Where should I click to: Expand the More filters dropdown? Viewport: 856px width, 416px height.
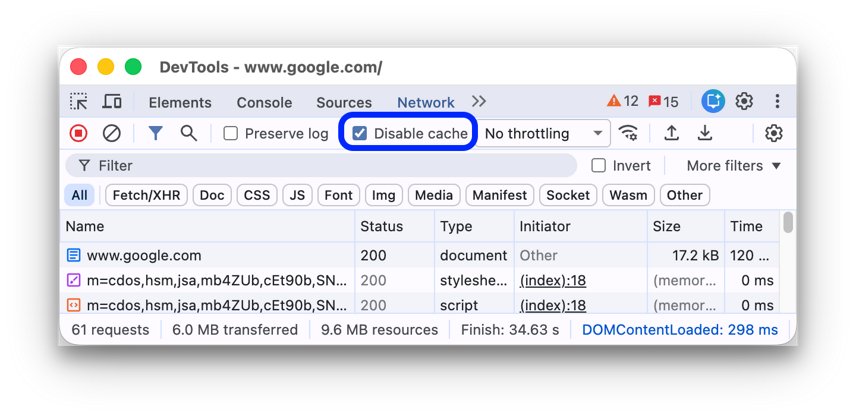coord(733,166)
